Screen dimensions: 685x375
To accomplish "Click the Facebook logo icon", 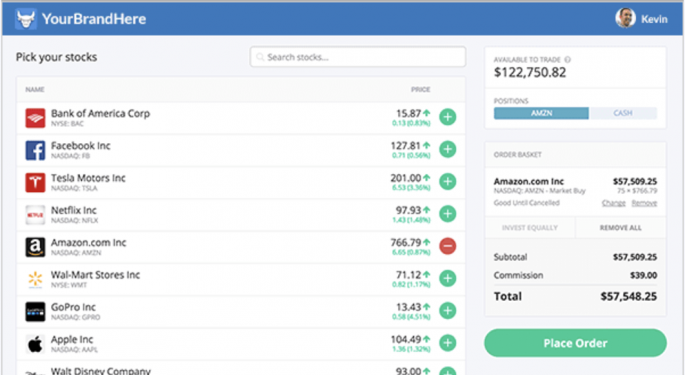I will coord(35,150).
